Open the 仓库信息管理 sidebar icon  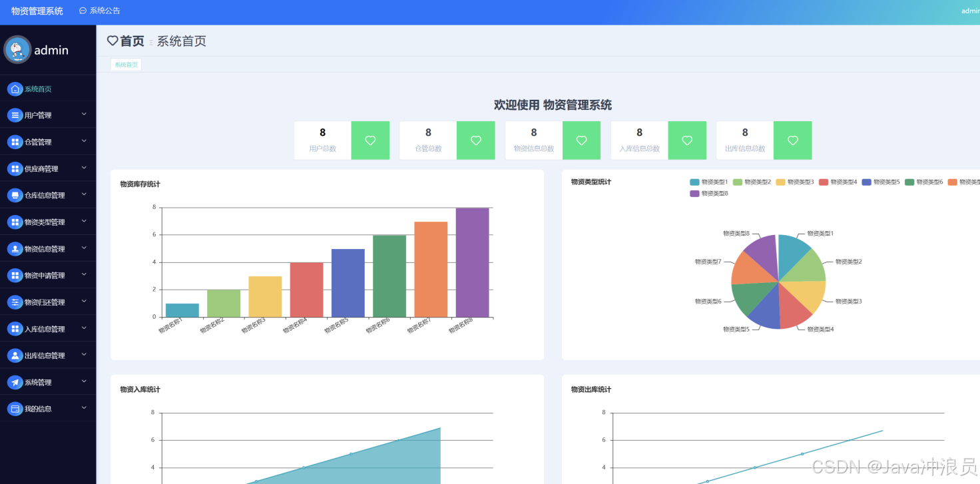click(x=15, y=194)
